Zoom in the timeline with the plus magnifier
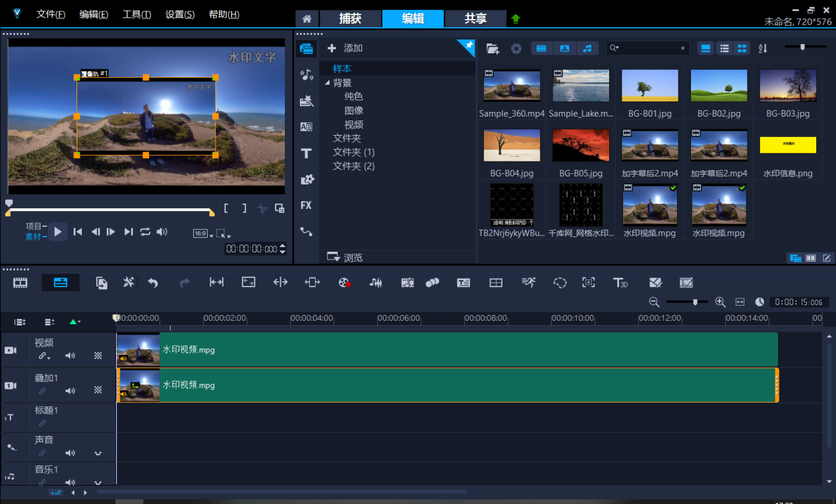The width and height of the screenshot is (836, 504). pos(720,302)
